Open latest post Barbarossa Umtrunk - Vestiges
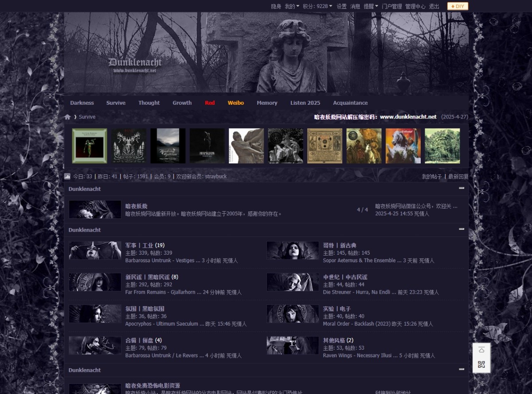Screen dimensions: 532x394 click(163, 260)
